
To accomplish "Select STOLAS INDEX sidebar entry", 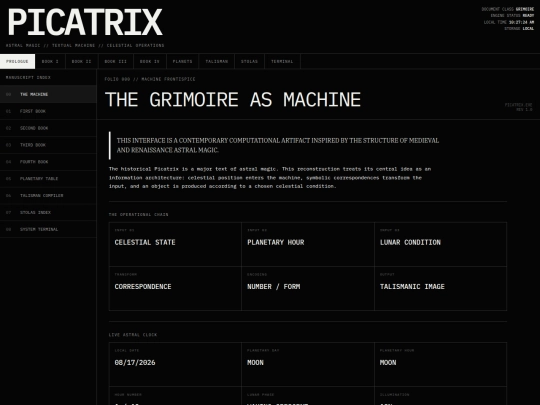I will click(48, 212).
